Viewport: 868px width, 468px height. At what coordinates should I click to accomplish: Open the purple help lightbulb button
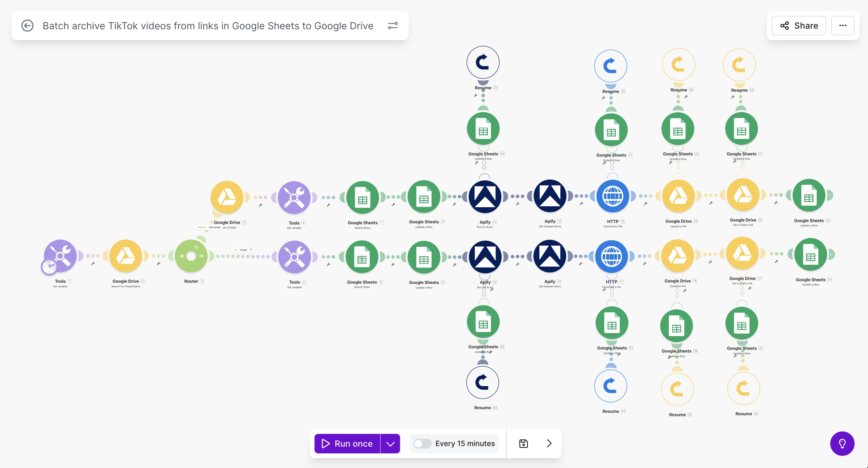pos(842,444)
